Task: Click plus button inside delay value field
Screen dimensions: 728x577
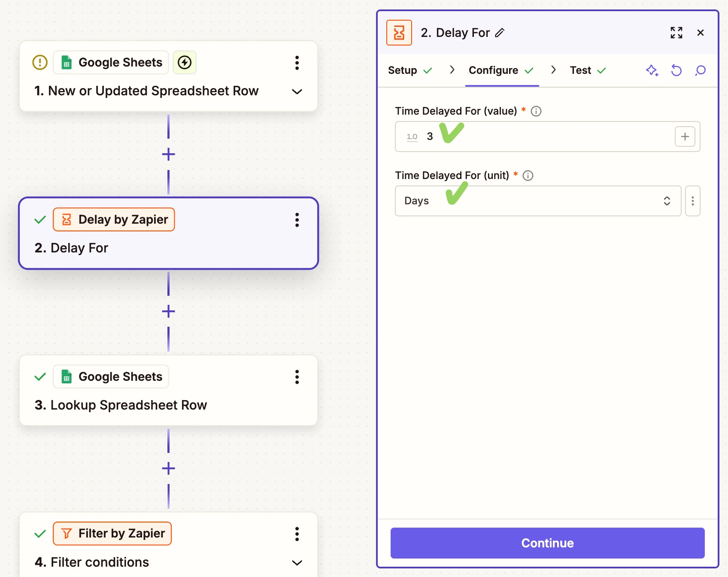Action: click(685, 137)
